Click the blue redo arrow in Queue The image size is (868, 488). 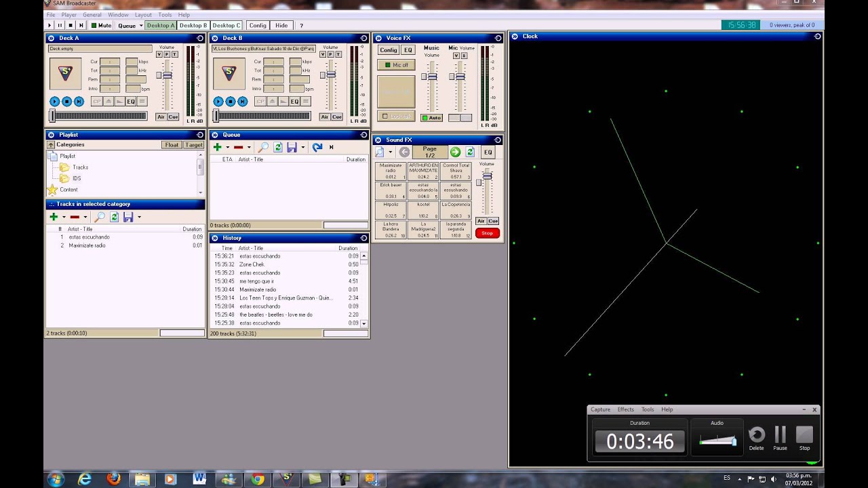pyautogui.click(x=317, y=147)
